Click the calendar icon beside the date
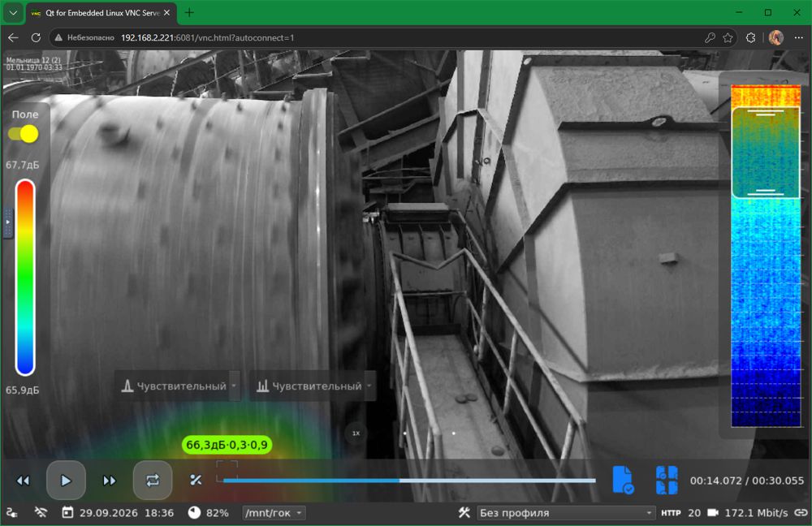Image resolution: width=812 pixels, height=526 pixels. [67, 512]
